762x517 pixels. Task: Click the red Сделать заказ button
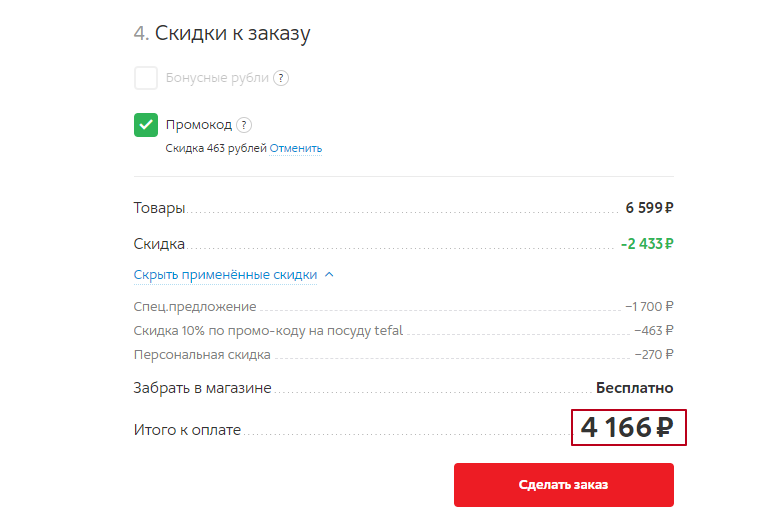coord(564,484)
